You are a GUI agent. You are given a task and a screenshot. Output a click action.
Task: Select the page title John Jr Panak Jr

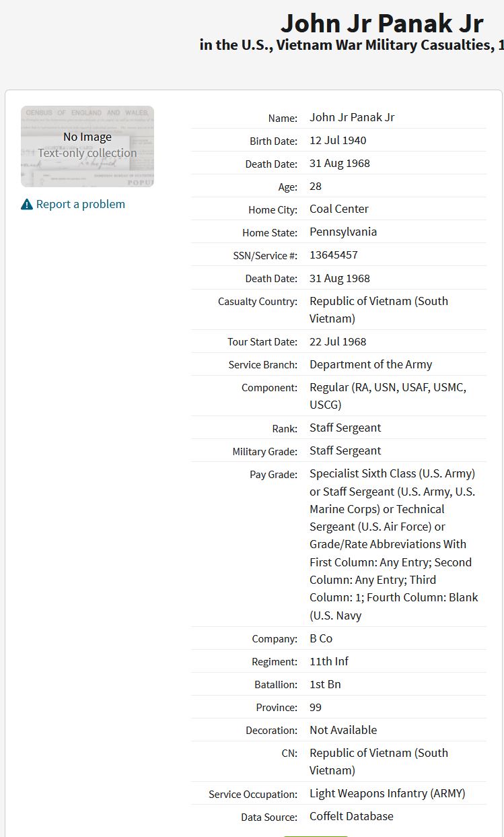click(x=382, y=23)
